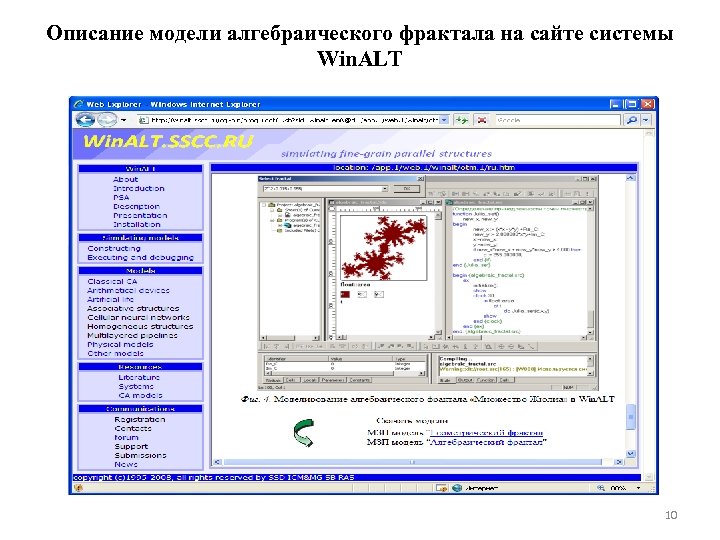The image size is (720, 540).
Task: Select Classical CA in Models list
Action: coord(112,281)
